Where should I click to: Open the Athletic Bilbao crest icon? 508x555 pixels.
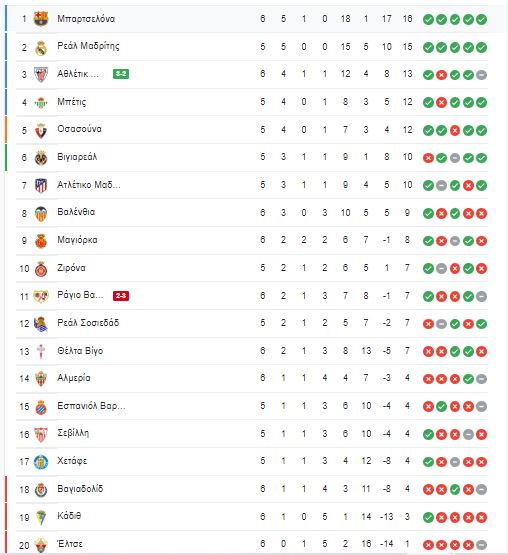(x=41, y=74)
